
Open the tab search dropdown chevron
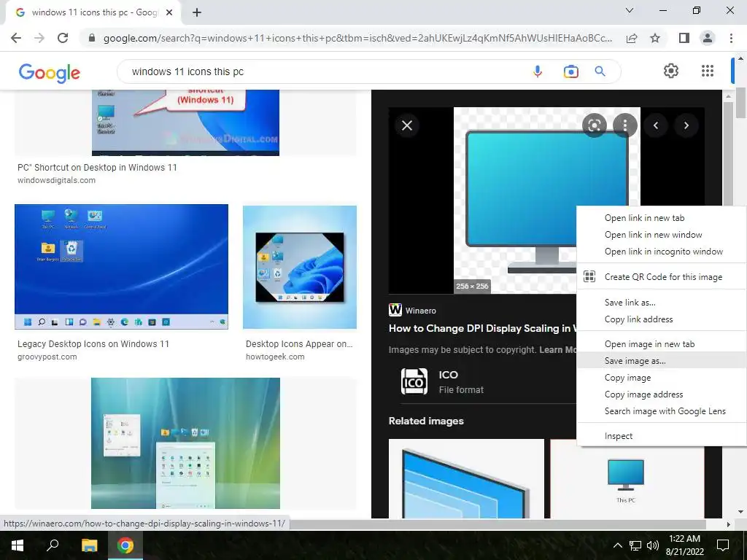[630, 10]
